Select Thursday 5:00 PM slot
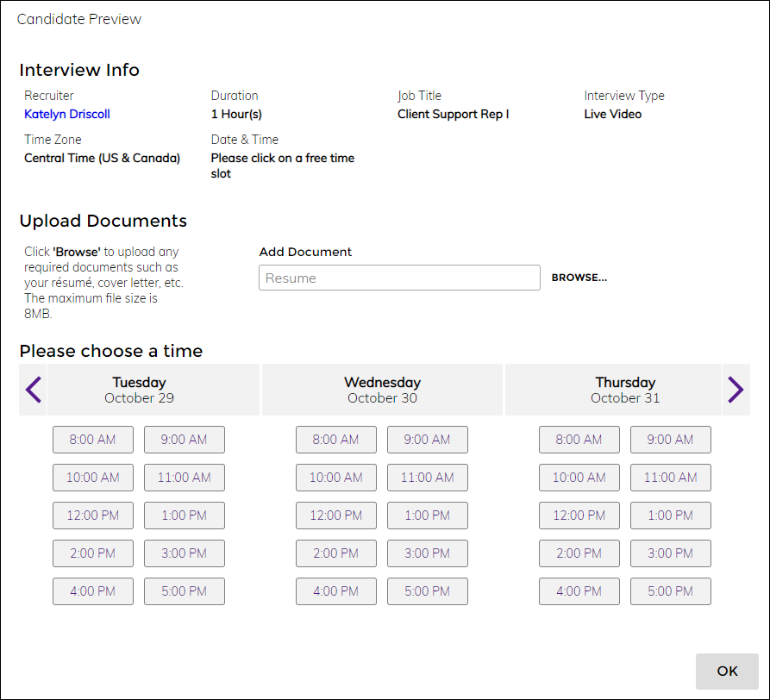Screen dimensions: 770x700 click(671, 591)
